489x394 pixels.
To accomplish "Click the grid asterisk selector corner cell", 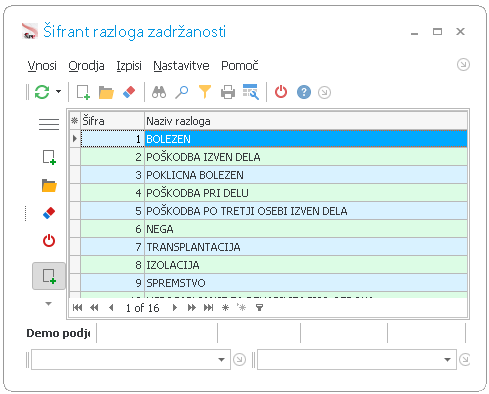I will point(75,121).
